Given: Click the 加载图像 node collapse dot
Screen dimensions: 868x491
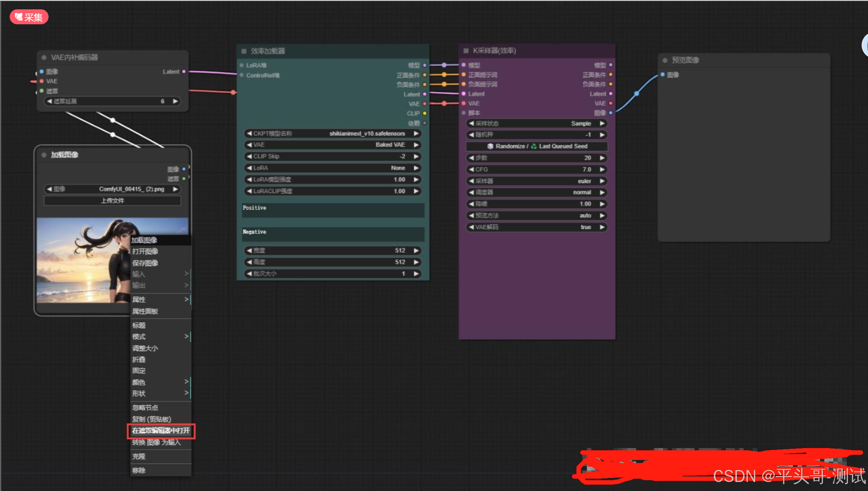Looking at the screenshot, I should tap(44, 155).
